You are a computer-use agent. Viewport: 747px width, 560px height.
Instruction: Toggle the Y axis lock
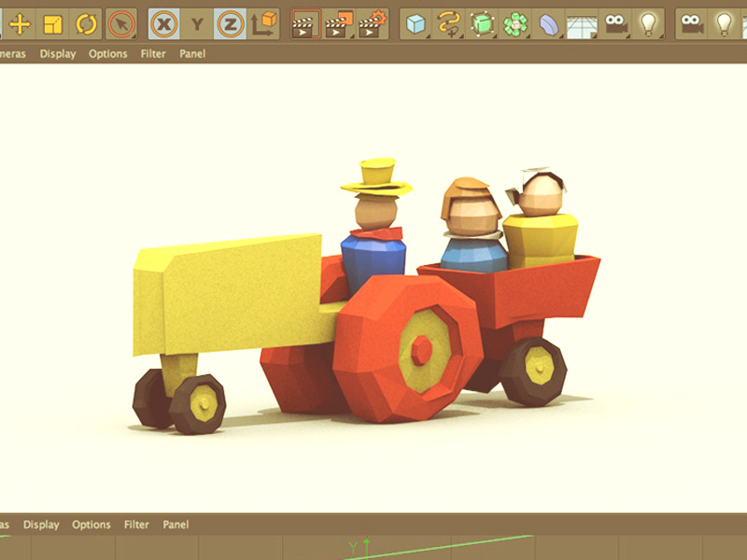[x=197, y=24]
